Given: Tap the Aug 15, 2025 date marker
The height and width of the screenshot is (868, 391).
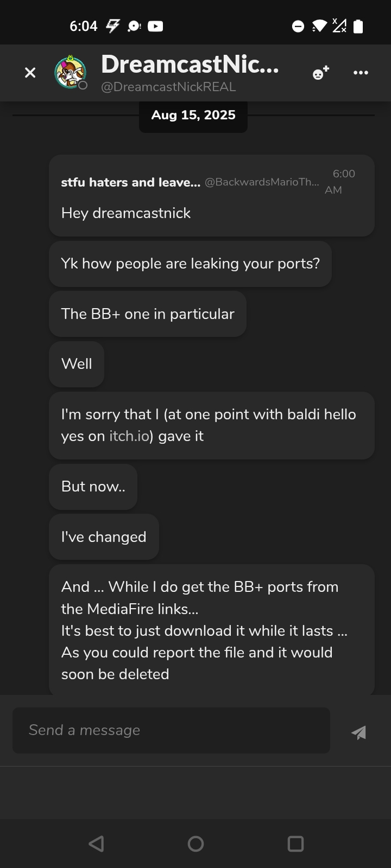Looking at the screenshot, I should (x=193, y=115).
